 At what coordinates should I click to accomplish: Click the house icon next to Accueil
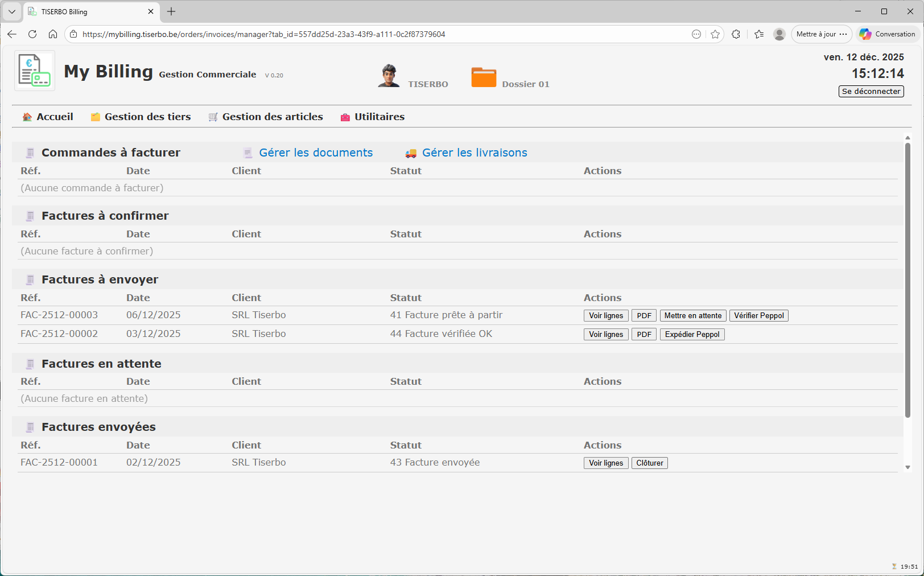tap(27, 116)
